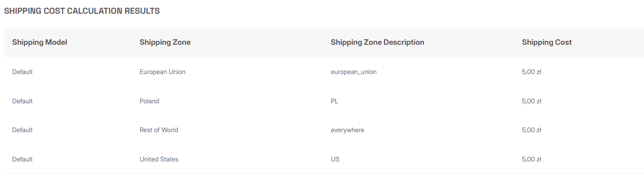Select the Poland shipping zone cell
This screenshot has height=183, width=644.
coord(149,101)
